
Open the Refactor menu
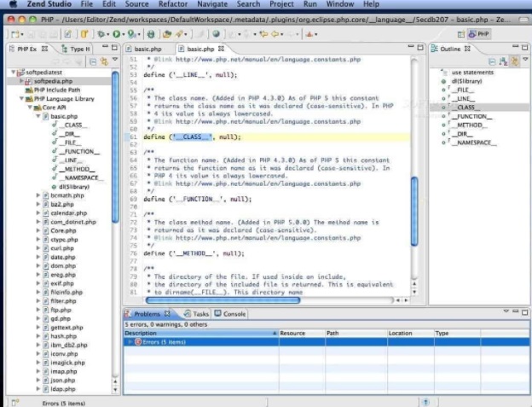pyautogui.click(x=173, y=4)
